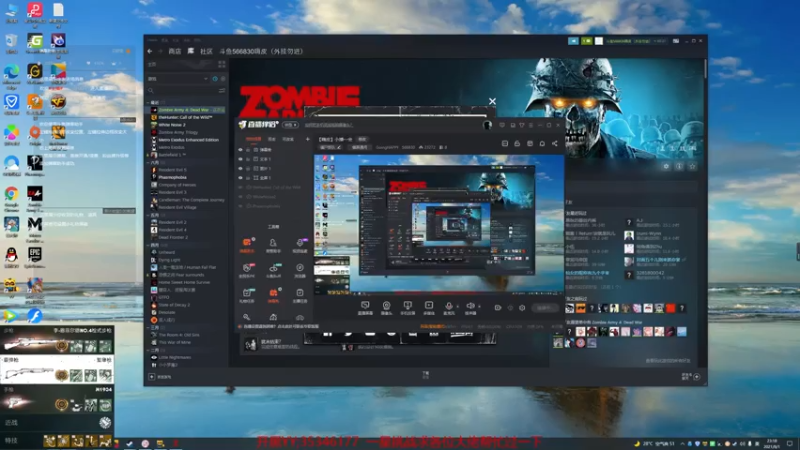Add screen capture source from the bottom streaming bar
Image resolution: width=800 pixels, height=450 pixels.
(x=365, y=308)
